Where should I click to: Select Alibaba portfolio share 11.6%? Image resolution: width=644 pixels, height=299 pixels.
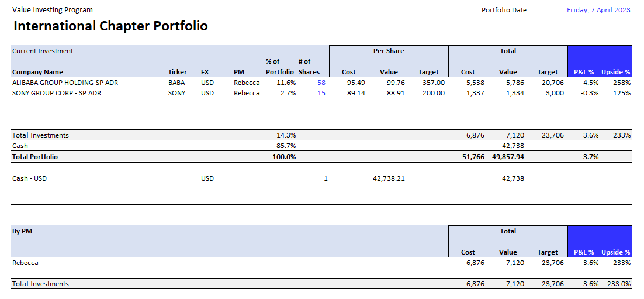(286, 83)
